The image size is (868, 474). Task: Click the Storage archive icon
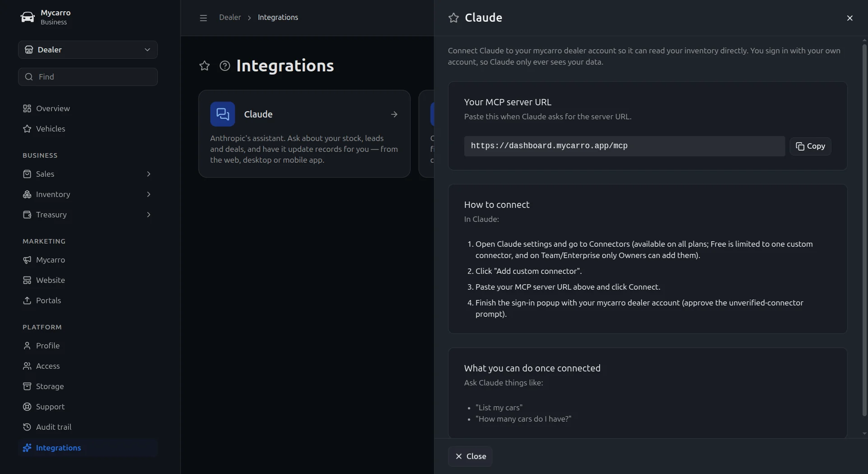(x=27, y=386)
